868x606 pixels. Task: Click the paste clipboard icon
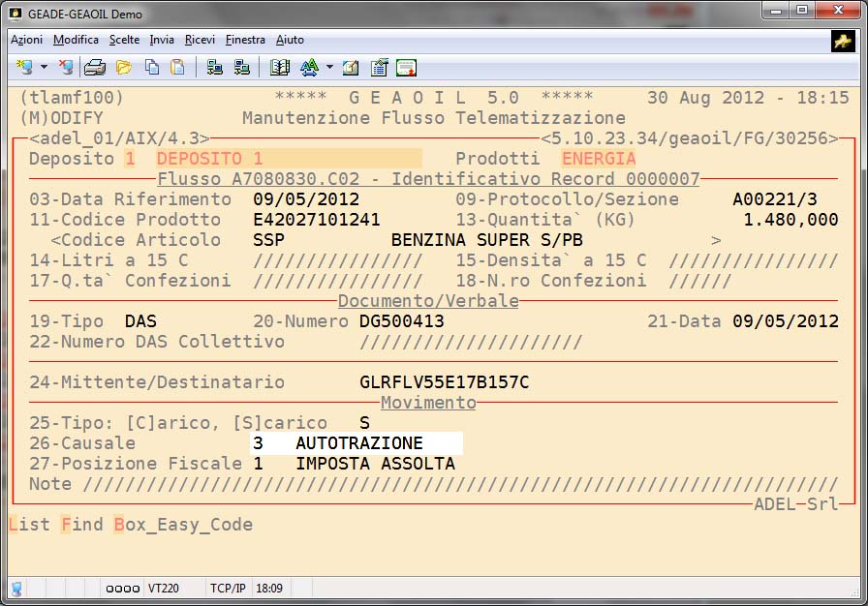coord(177,67)
